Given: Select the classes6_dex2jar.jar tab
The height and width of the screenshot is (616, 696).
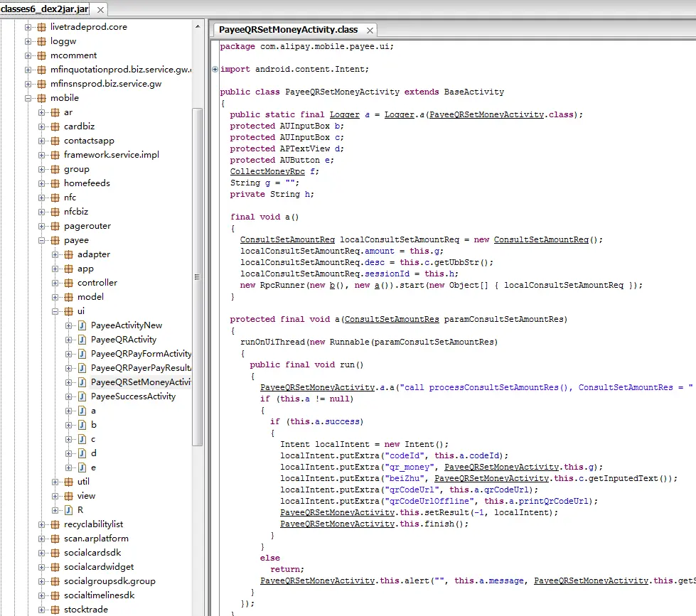Looking at the screenshot, I should [x=45, y=9].
